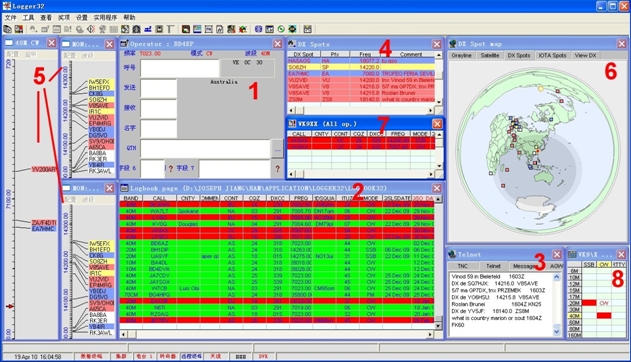Click in the 接收 received report field
This screenshot has width=631, height=362.
click(x=159, y=108)
